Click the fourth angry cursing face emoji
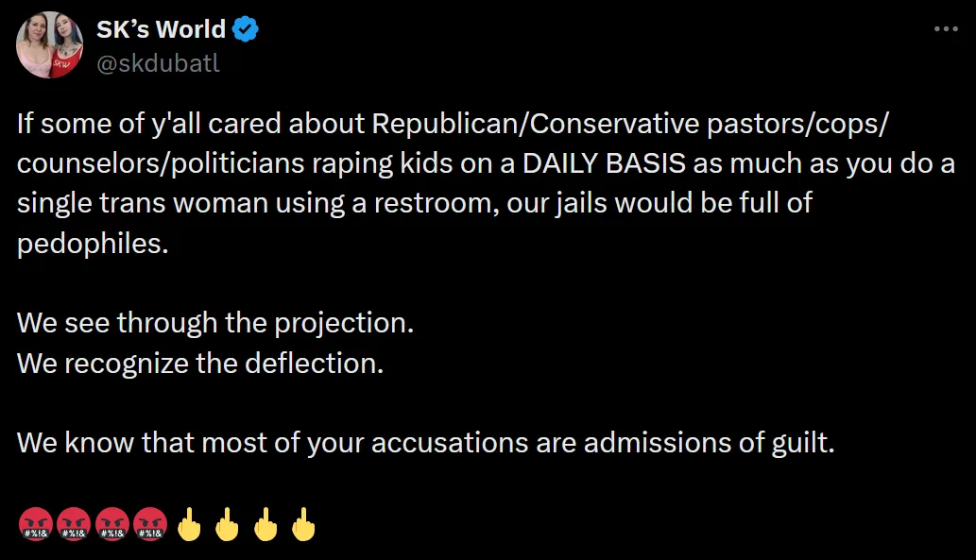Screen dimensions: 976x560 (x=150, y=524)
